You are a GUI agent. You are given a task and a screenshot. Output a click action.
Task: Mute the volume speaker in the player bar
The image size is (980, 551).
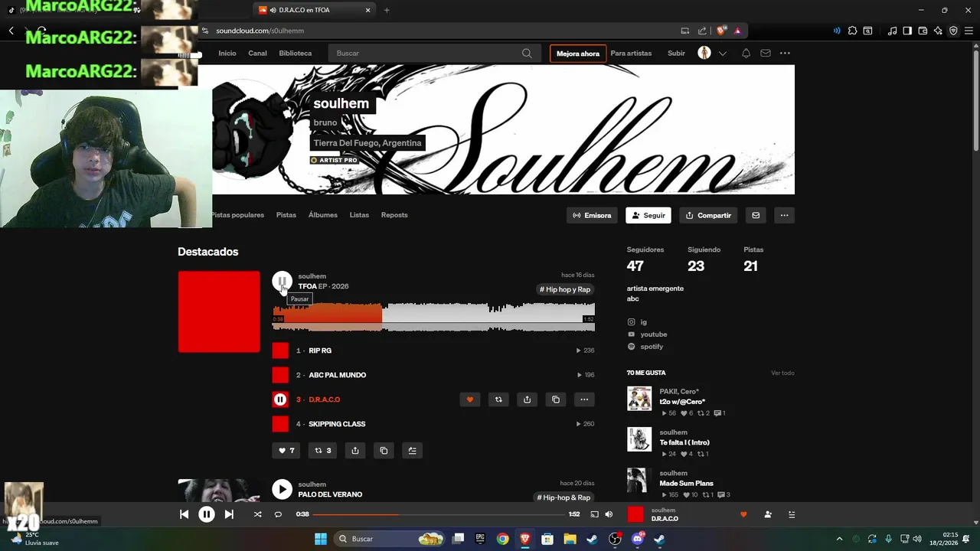tap(609, 515)
